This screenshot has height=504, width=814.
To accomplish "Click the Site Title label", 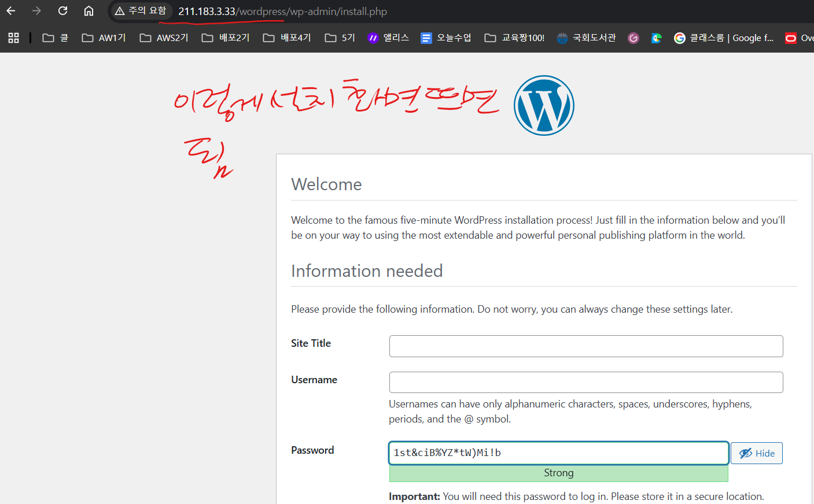I will 311,343.
